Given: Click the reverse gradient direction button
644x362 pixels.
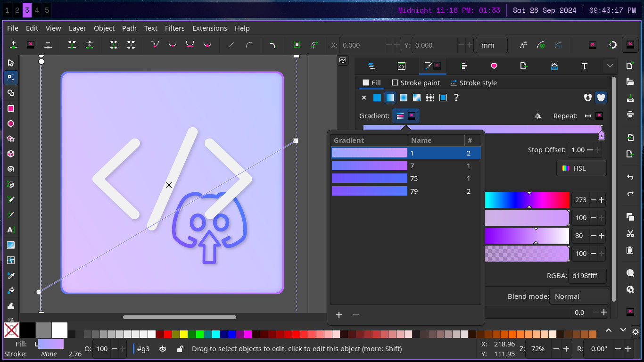Looking at the screenshot, I should click(x=538, y=116).
